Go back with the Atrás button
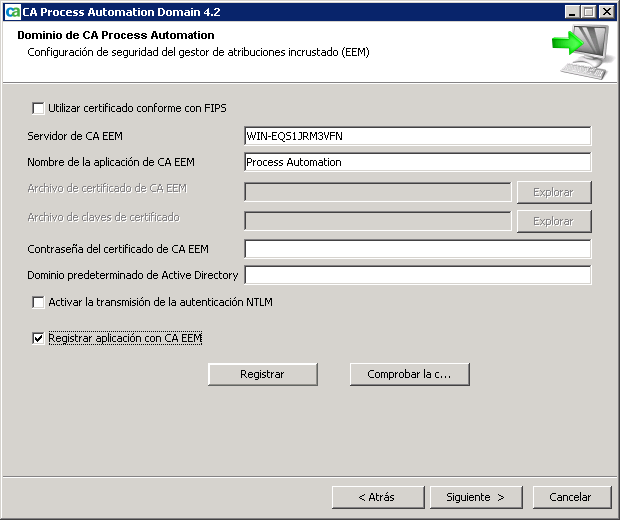The width and height of the screenshot is (620, 520). [376, 497]
